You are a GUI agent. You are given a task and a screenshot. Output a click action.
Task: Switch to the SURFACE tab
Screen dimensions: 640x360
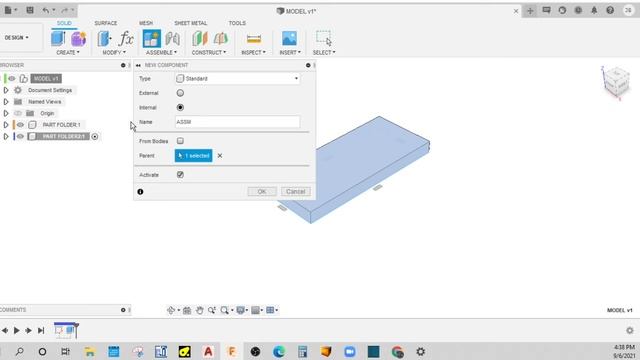coord(106,23)
